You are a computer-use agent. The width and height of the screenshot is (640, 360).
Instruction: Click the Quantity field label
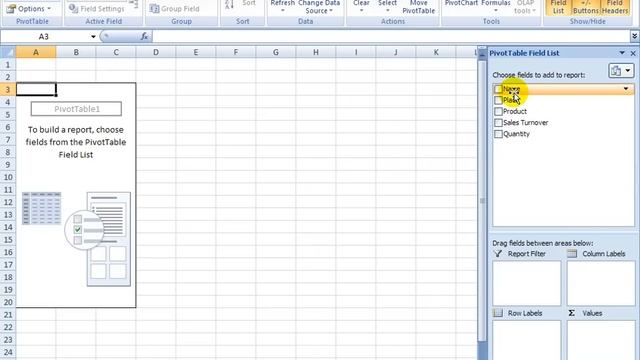(x=516, y=134)
